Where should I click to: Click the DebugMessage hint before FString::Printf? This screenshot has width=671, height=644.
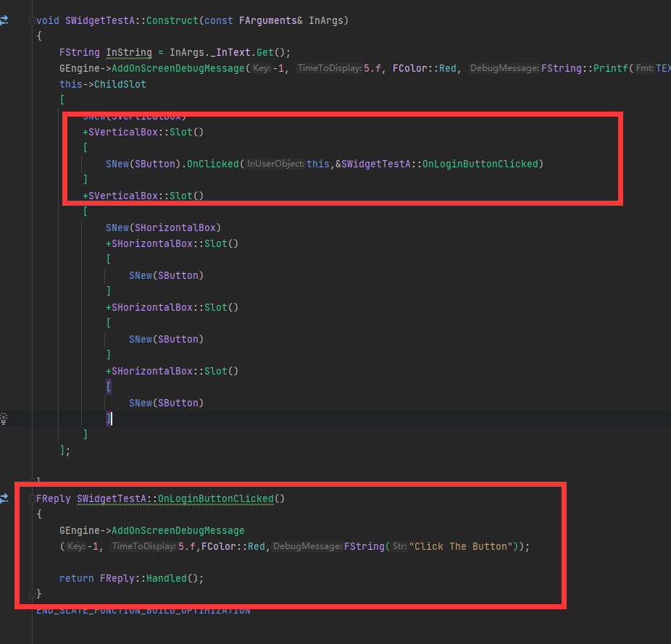[x=505, y=68]
